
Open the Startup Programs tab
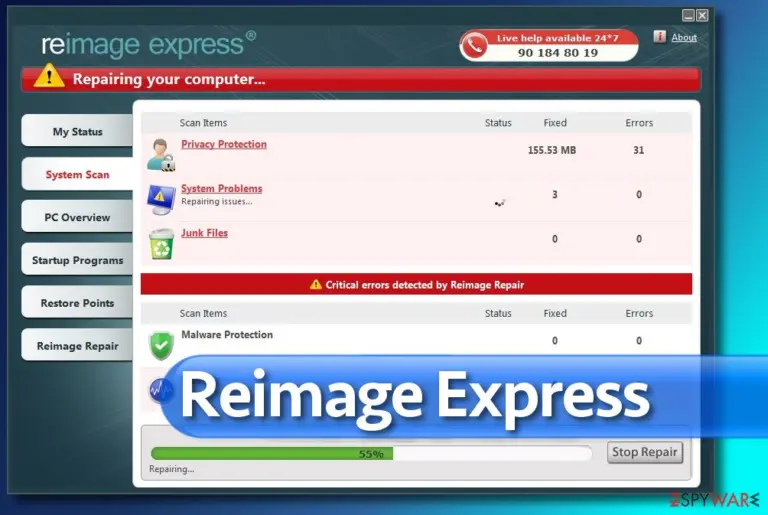(77, 260)
